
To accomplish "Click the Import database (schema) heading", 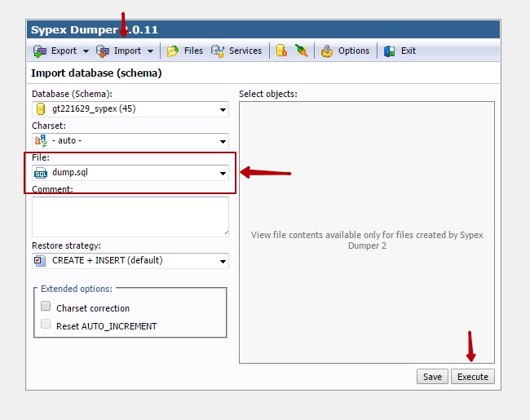I will tap(96, 73).
